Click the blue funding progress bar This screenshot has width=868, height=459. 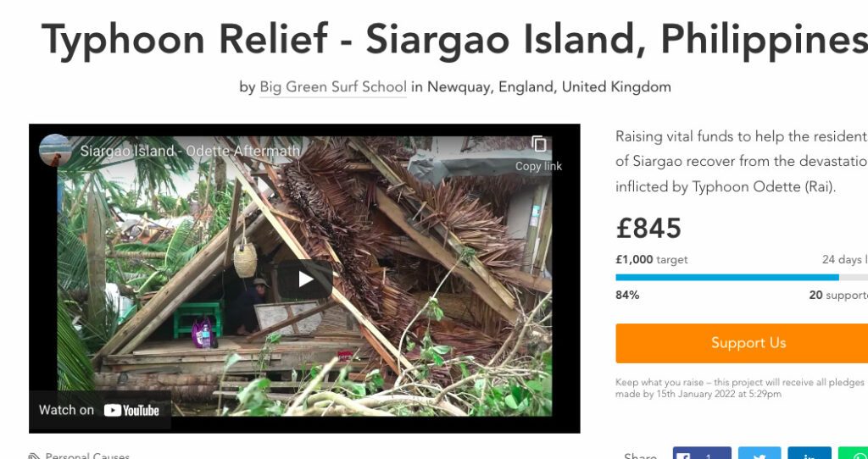click(726, 278)
